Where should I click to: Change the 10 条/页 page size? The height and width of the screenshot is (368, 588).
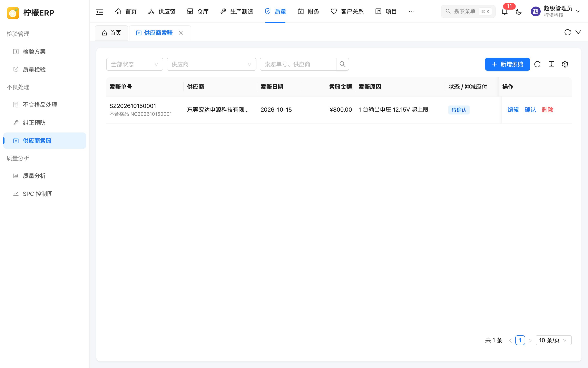pyautogui.click(x=553, y=340)
